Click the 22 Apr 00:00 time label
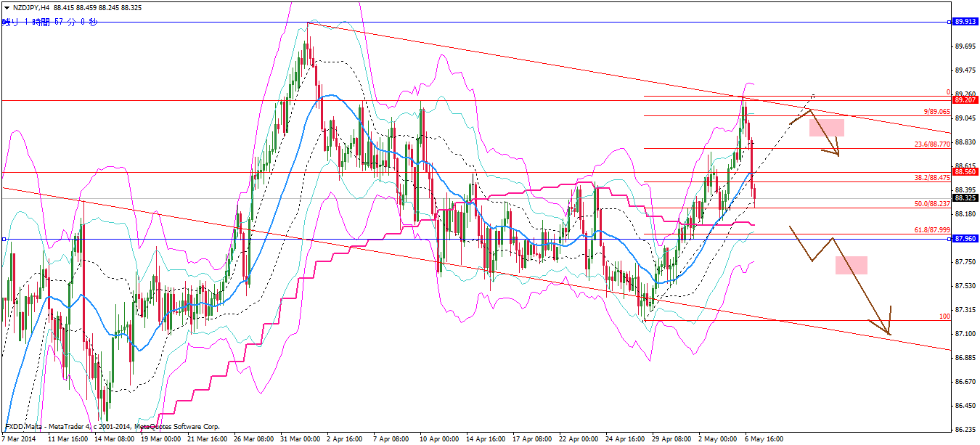980x445 pixels. [578, 439]
